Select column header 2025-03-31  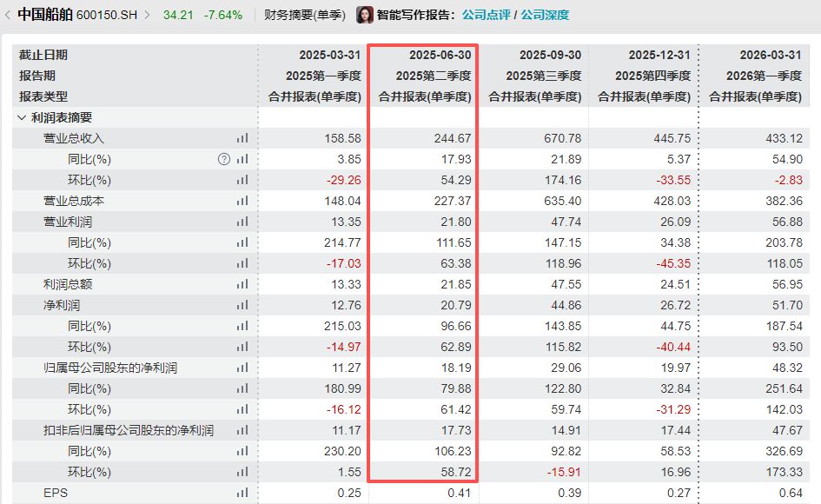(330, 55)
